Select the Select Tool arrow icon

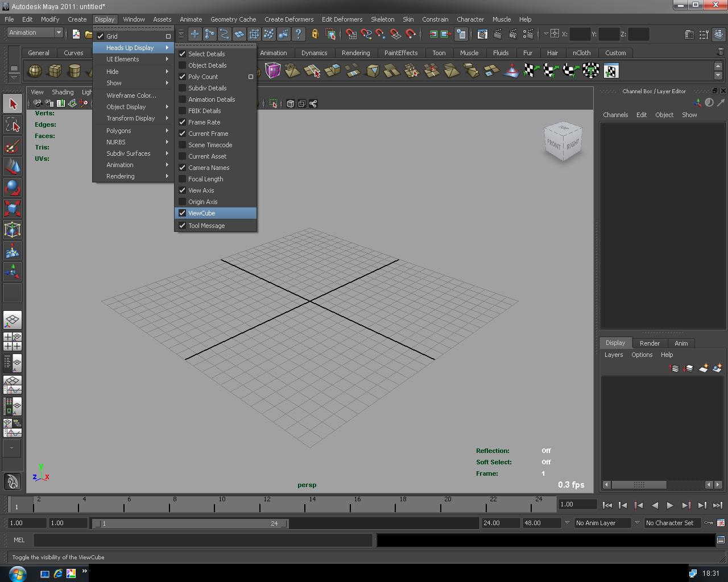(x=12, y=103)
